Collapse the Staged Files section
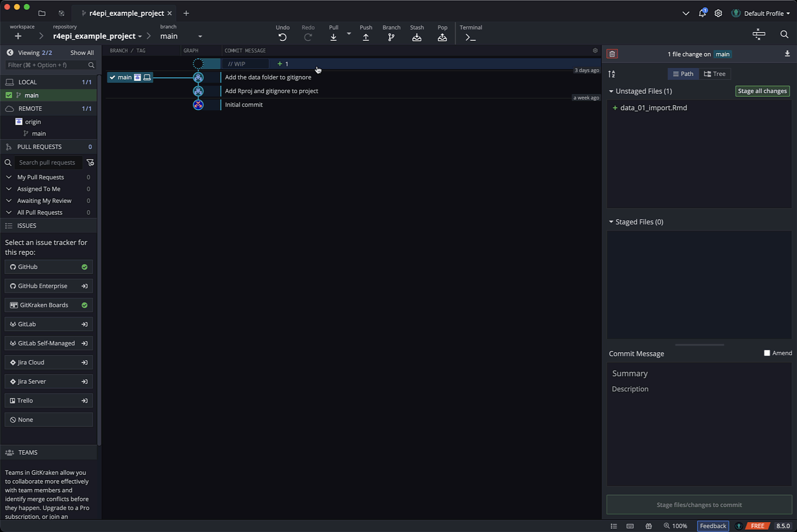797x532 pixels. (x=611, y=222)
